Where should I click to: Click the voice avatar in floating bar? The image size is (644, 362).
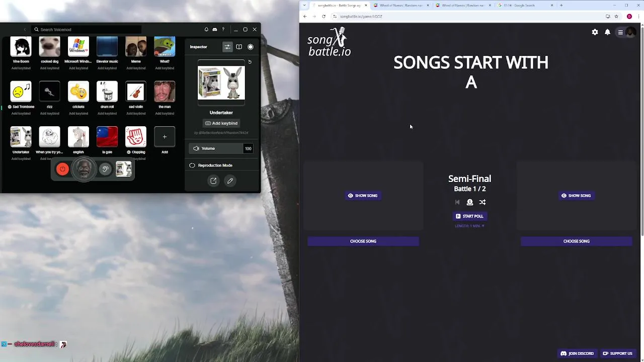click(84, 169)
